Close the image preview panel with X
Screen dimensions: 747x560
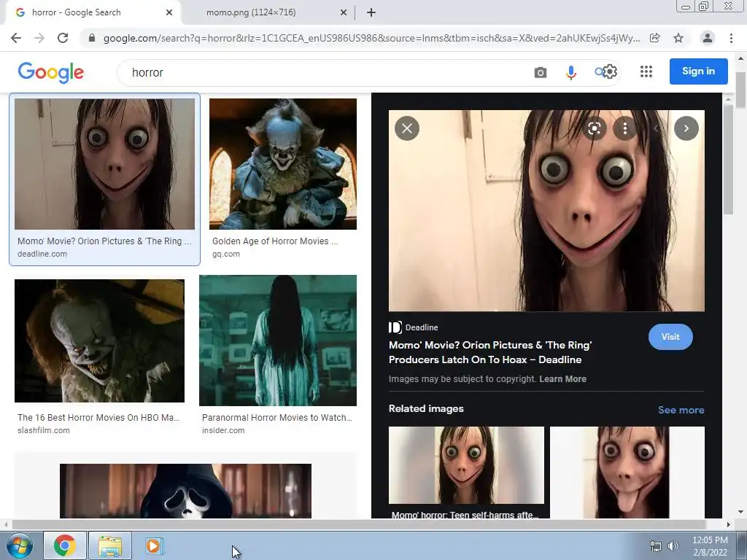click(407, 128)
